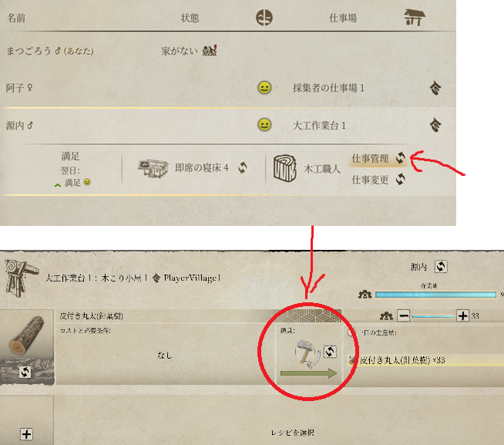Sort the list by 状態 column
The image size is (504, 445).
tap(190, 18)
